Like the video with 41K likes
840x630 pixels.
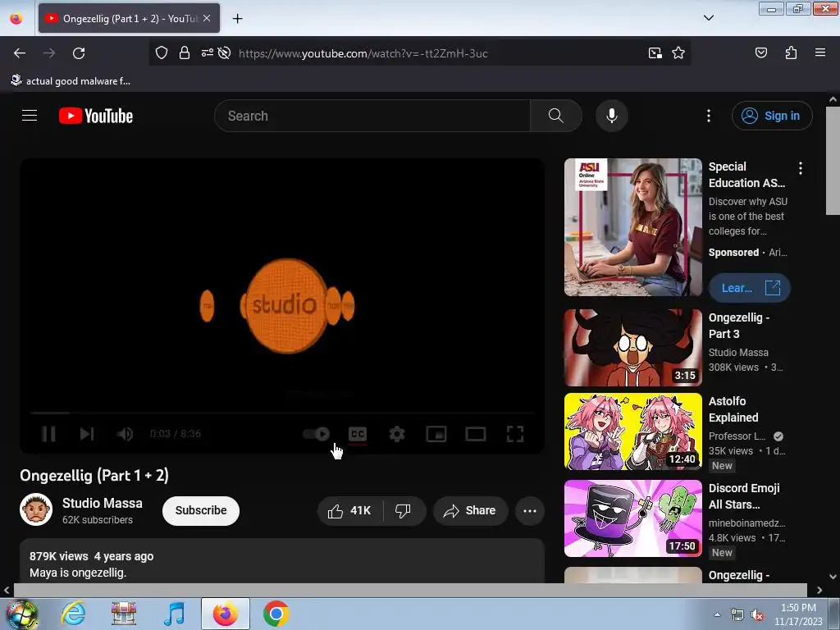point(350,511)
